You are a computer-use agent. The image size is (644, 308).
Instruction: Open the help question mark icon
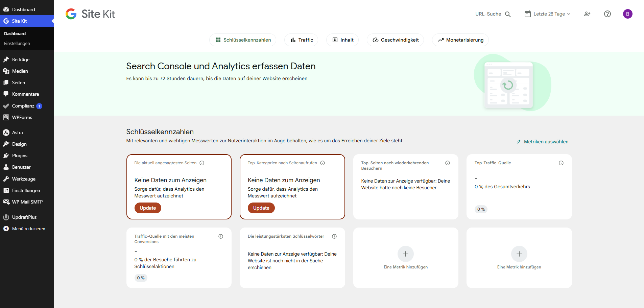(x=607, y=14)
